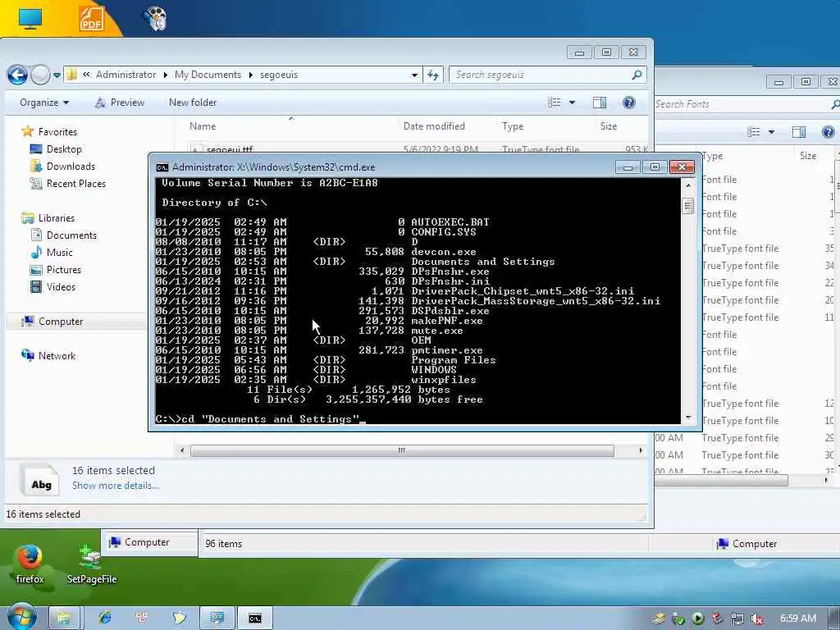This screenshot has width=840, height=630.
Task: Open help in segoeuis window
Action: coord(629,103)
